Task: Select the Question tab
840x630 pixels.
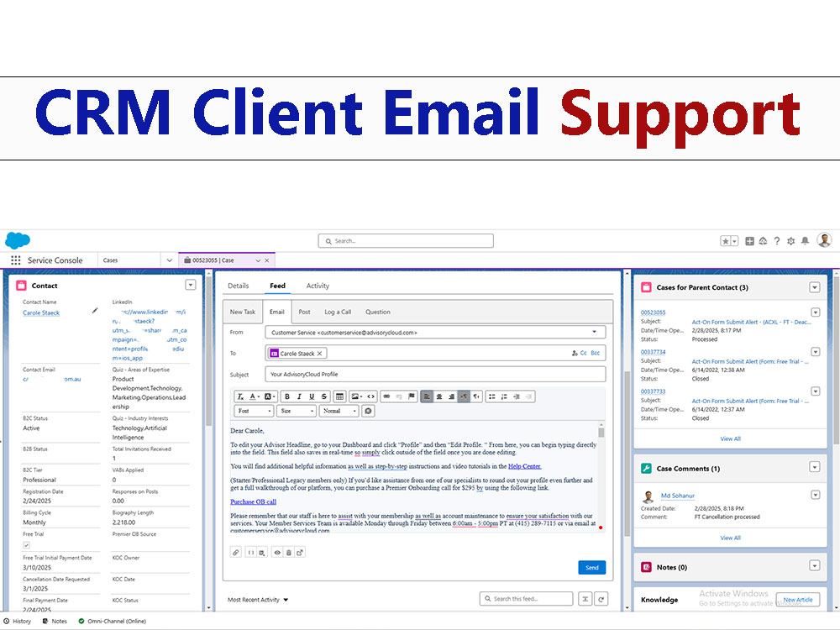Action: (x=378, y=312)
